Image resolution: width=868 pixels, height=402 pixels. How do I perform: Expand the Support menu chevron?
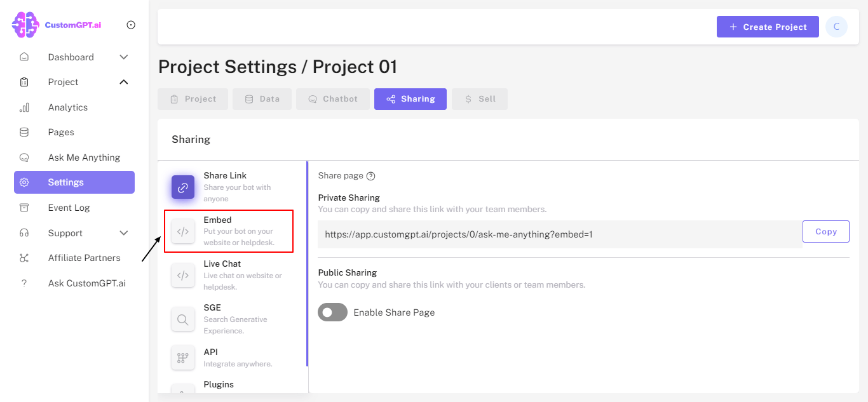click(x=124, y=233)
